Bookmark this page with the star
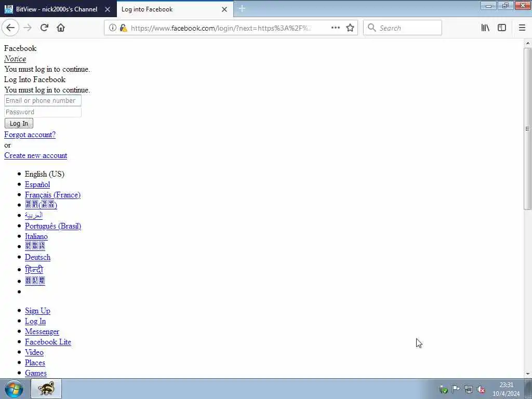This screenshot has width=532, height=399. point(350,28)
